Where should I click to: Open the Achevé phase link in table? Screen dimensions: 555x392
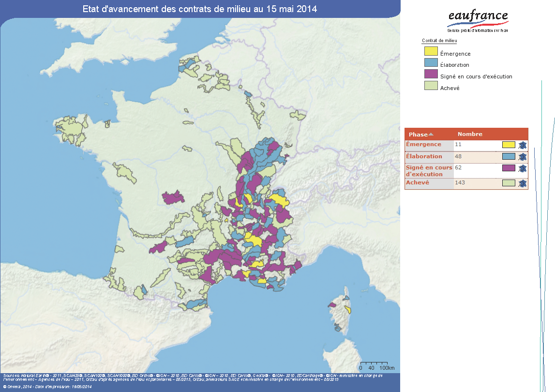[x=417, y=182]
